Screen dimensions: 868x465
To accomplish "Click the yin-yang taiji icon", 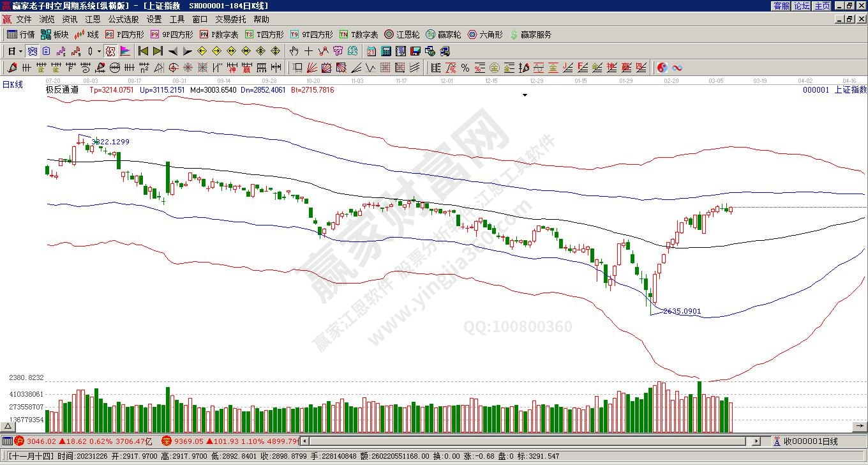I will [662, 68].
